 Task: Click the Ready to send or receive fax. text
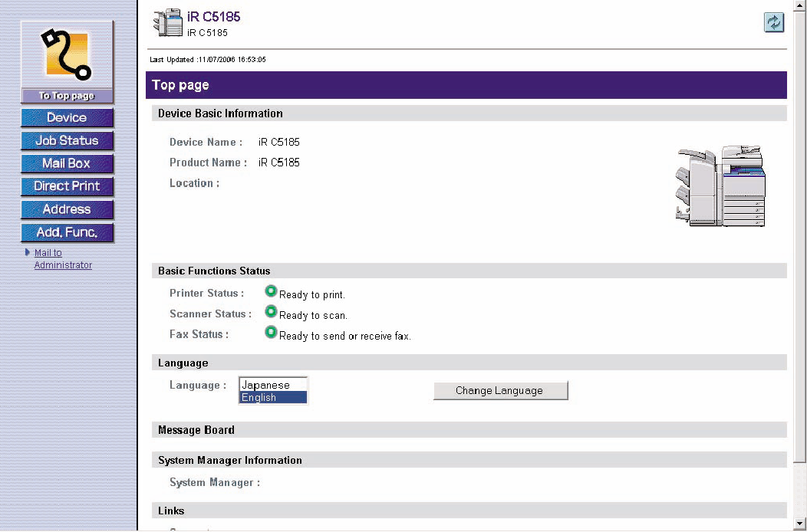(x=345, y=336)
